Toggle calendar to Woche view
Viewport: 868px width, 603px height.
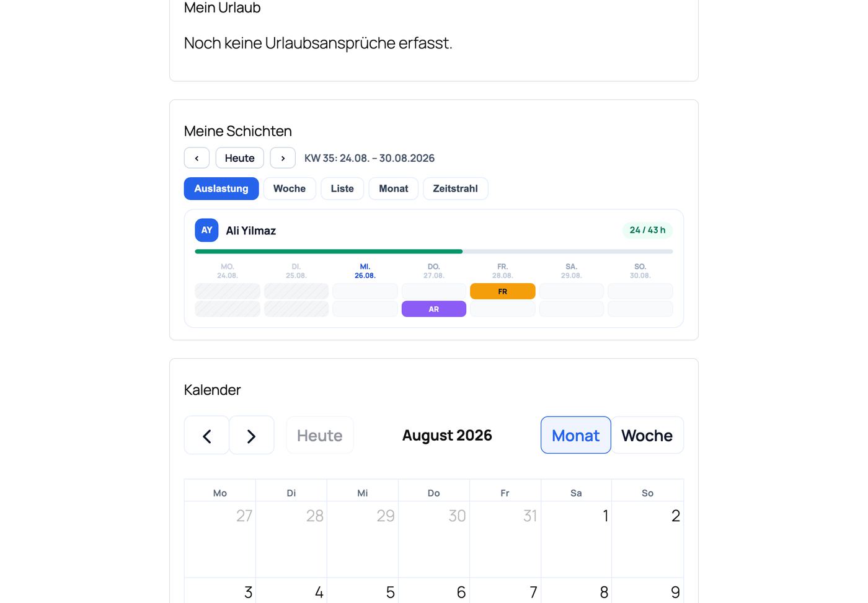coord(647,435)
